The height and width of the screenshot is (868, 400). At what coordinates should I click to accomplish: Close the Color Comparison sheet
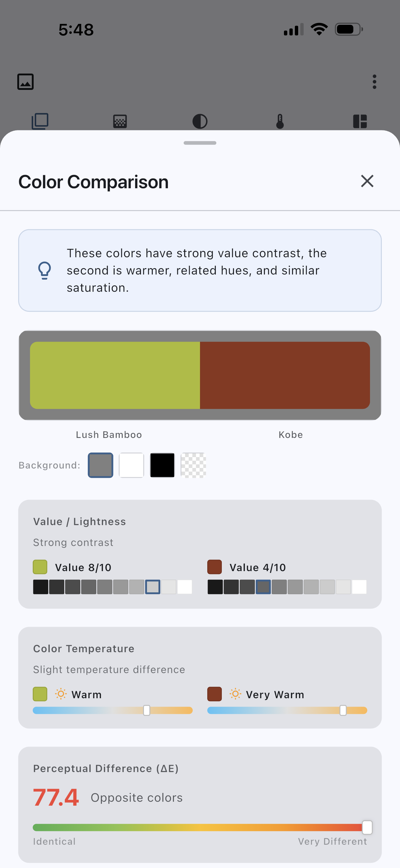(367, 181)
